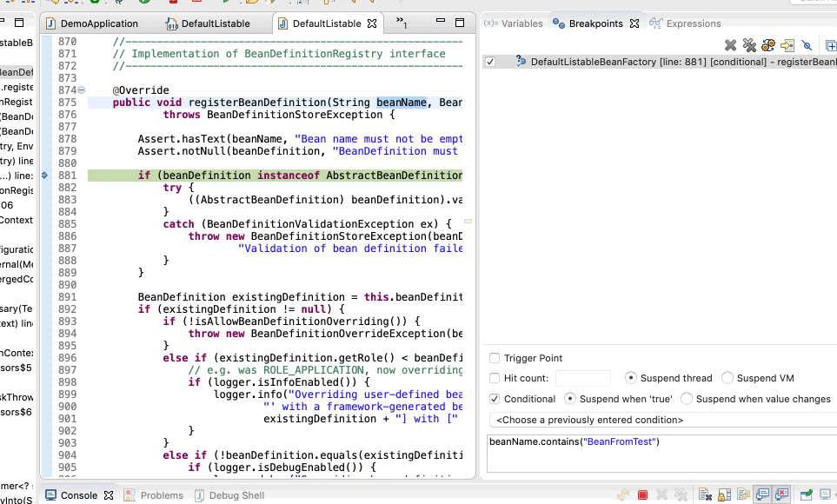
Task: Remove all breakpoints
Action: [x=749, y=45]
